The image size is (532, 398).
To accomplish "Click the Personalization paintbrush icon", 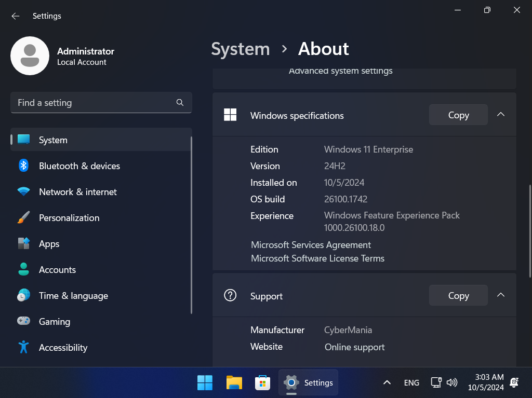I will (23, 217).
